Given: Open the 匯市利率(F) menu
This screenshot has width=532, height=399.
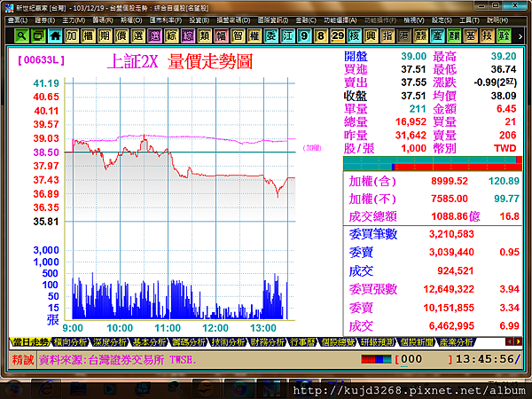Looking at the screenshot, I should [166, 20].
